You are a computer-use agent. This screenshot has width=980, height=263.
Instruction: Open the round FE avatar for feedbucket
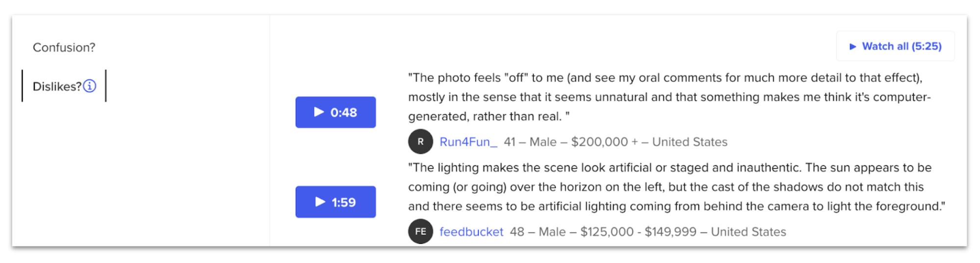[420, 232]
